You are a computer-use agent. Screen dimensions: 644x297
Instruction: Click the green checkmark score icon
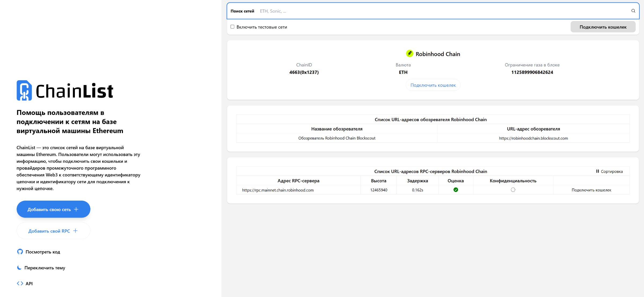click(x=456, y=190)
